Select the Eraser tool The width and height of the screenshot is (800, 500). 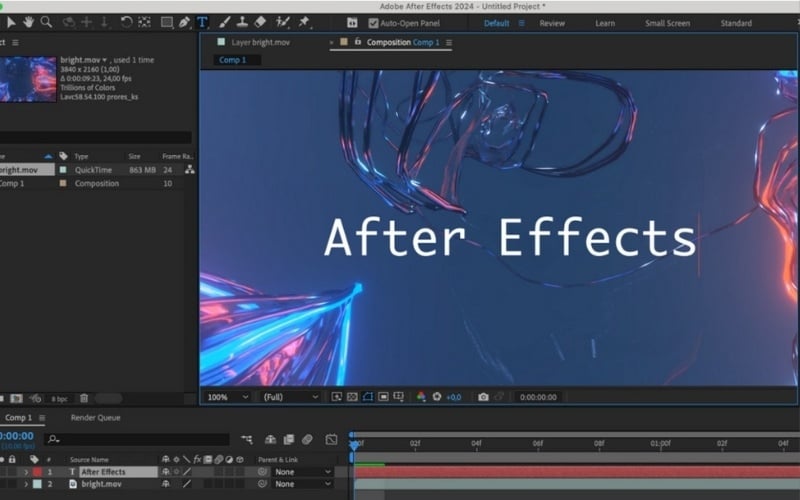260,22
